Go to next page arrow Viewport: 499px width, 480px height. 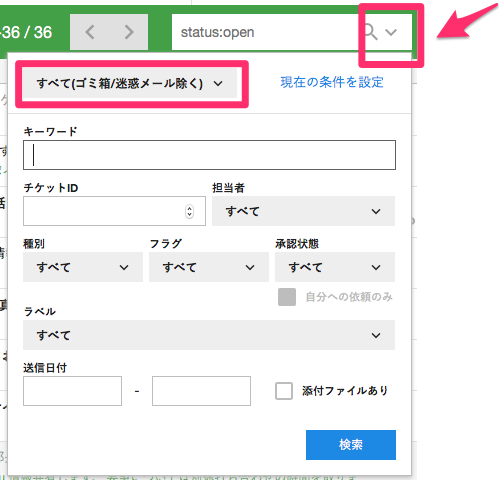[x=128, y=32]
